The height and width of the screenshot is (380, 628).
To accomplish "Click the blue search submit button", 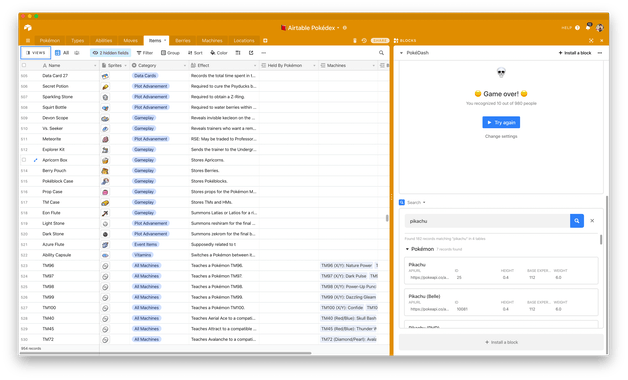I will [577, 221].
